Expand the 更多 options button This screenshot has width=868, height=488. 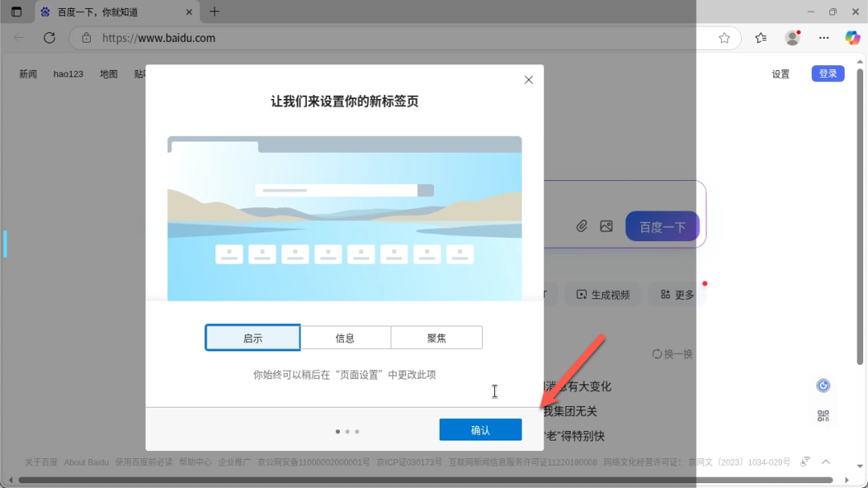point(677,295)
